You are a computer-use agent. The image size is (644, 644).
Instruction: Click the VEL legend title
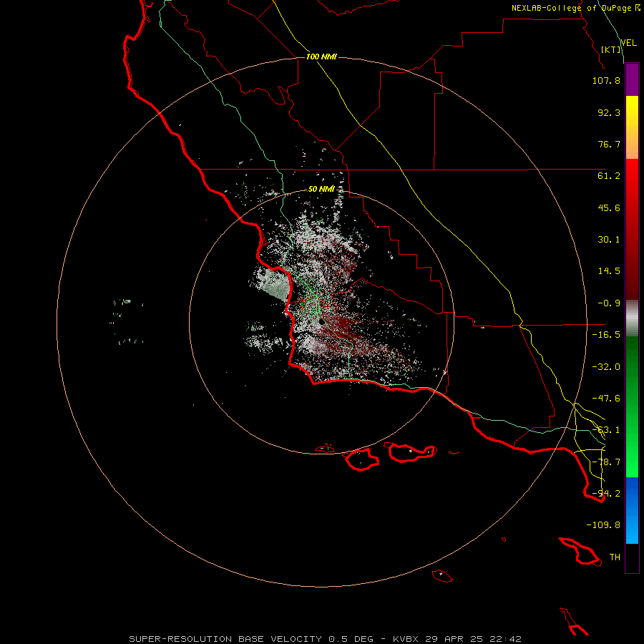pyautogui.click(x=628, y=43)
